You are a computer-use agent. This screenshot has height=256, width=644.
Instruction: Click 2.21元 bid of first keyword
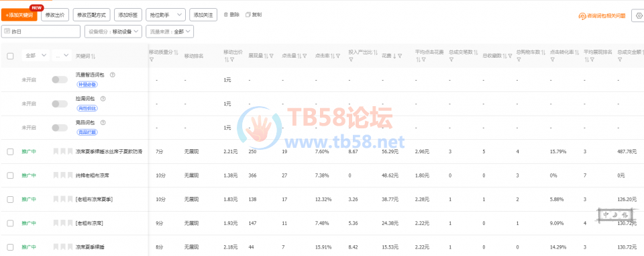(x=230, y=151)
